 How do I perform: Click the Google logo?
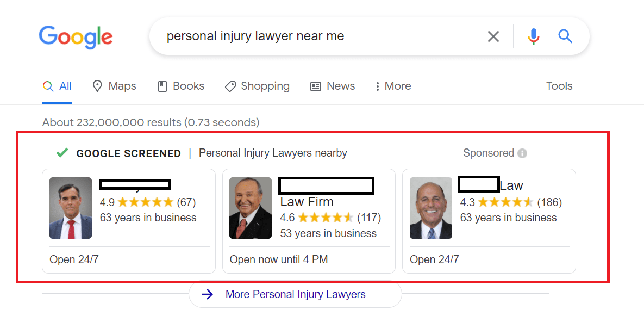pyautogui.click(x=76, y=36)
